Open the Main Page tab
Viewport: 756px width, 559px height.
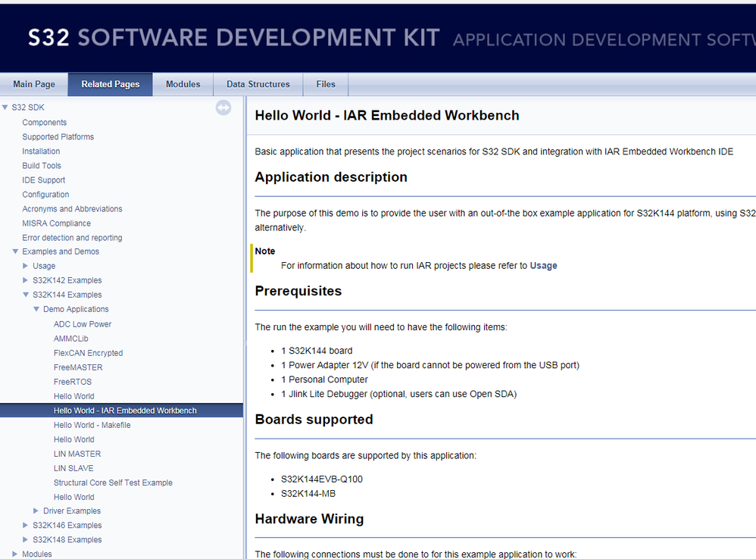point(34,84)
